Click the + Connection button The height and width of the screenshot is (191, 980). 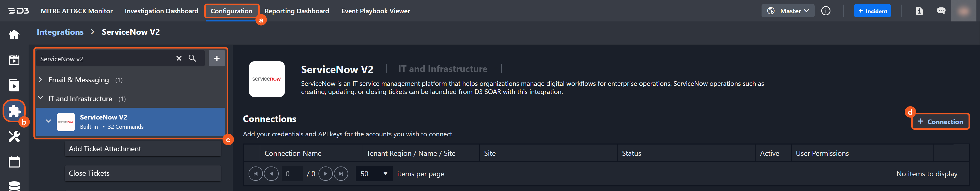[x=940, y=122]
